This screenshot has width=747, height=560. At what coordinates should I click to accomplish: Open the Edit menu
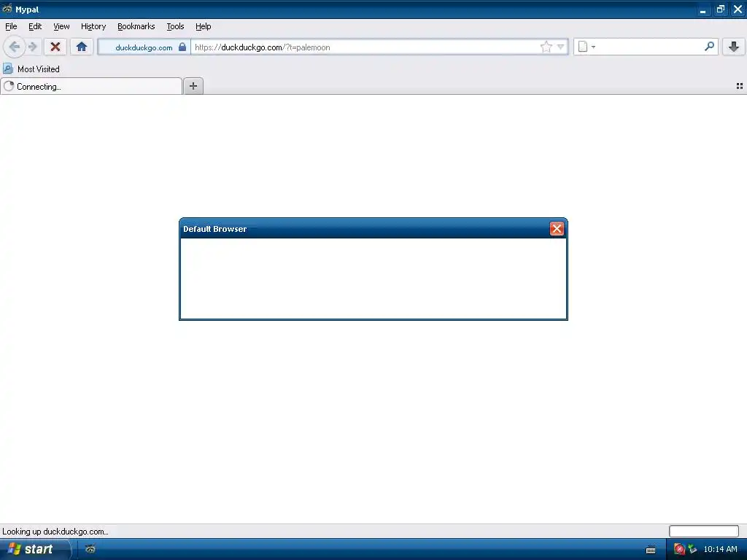[35, 27]
